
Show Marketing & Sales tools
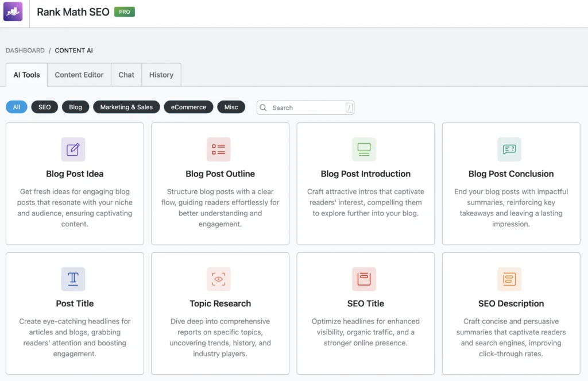(126, 107)
